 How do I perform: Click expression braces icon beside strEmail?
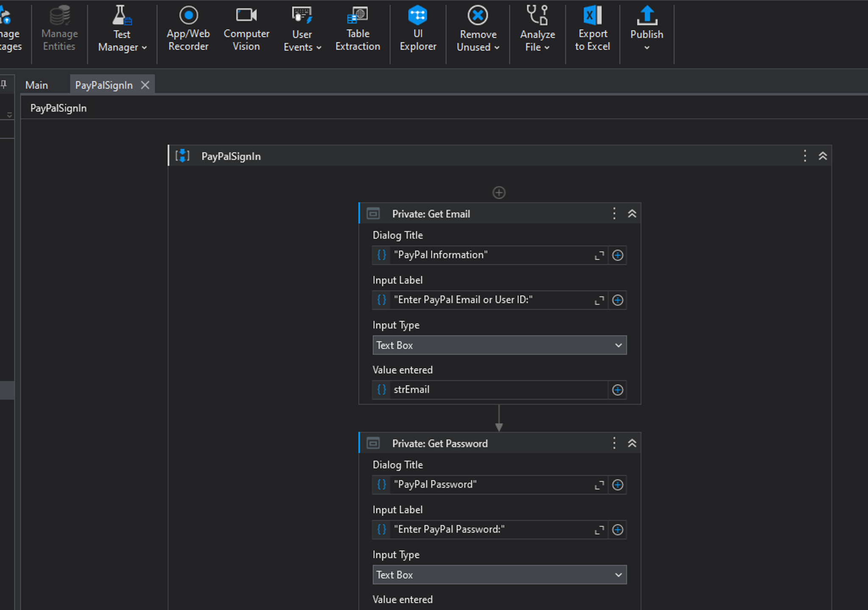click(382, 390)
